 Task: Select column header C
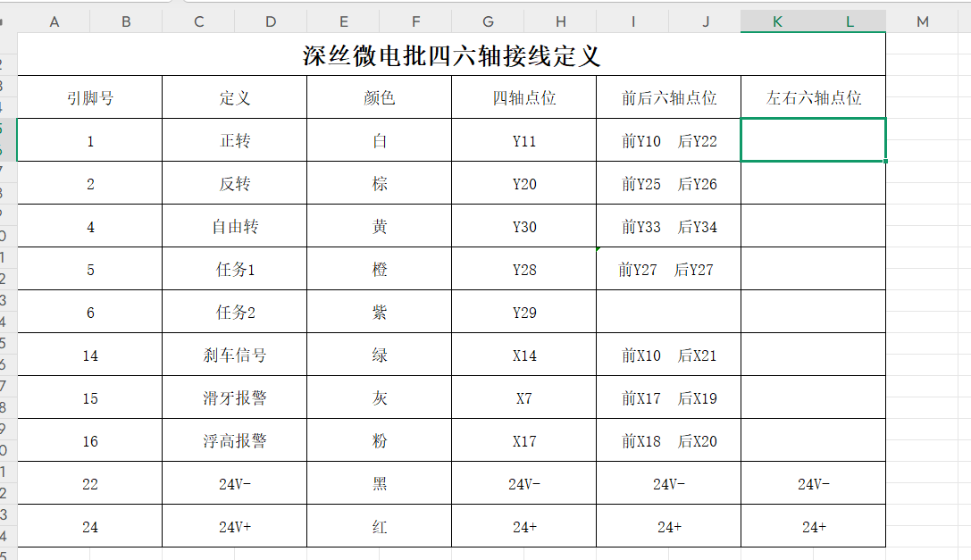click(198, 21)
